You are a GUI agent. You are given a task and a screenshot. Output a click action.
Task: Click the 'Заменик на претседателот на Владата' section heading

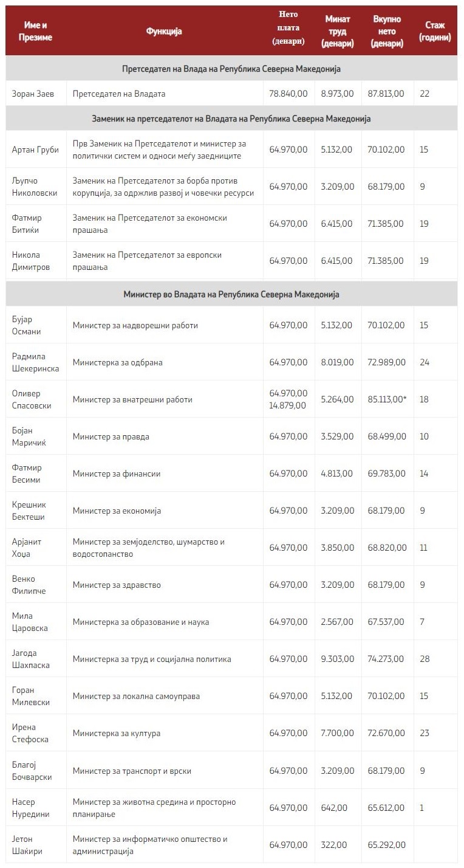click(231, 119)
